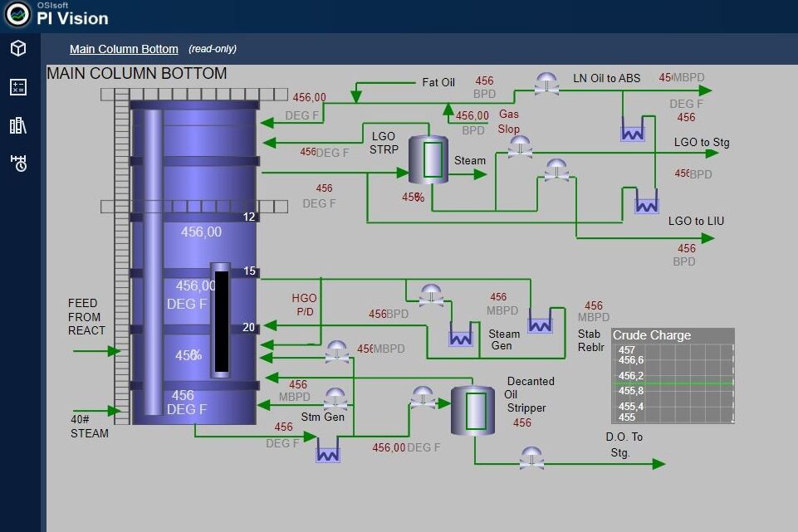Click the Fat Oil label
The width and height of the screenshot is (798, 532).
click(x=438, y=82)
